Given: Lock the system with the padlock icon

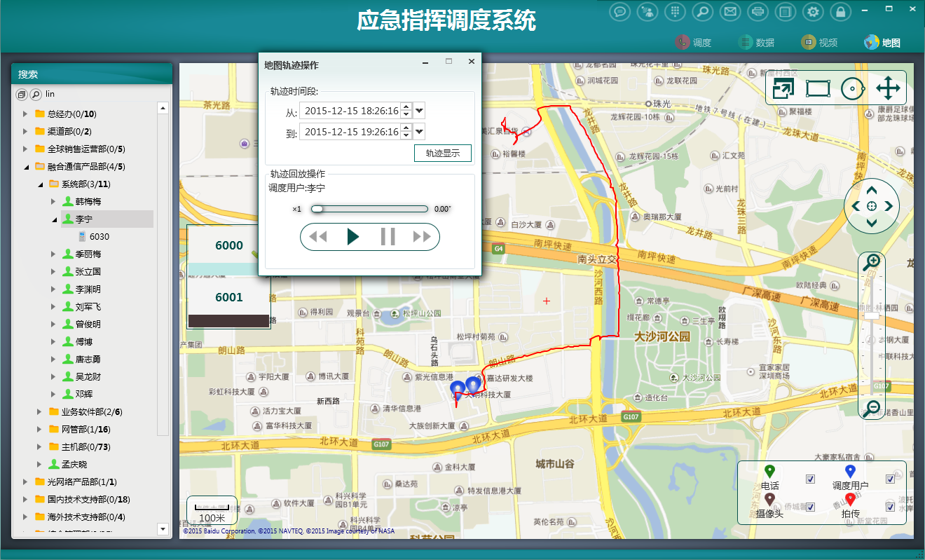Looking at the screenshot, I should click(x=840, y=11).
